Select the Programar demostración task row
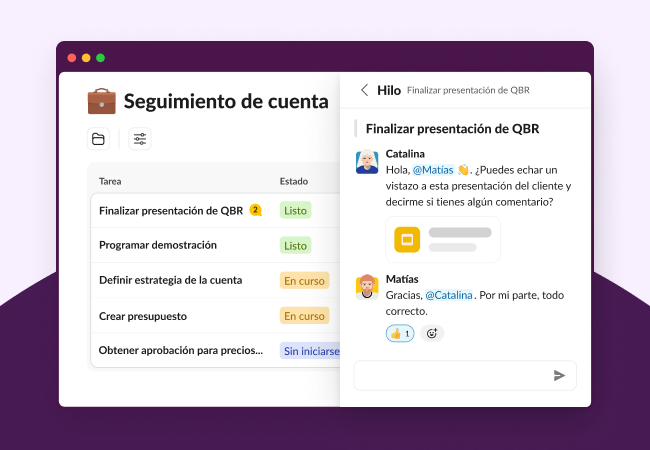The width and height of the screenshot is (650, 450). (x=158, y=245)
